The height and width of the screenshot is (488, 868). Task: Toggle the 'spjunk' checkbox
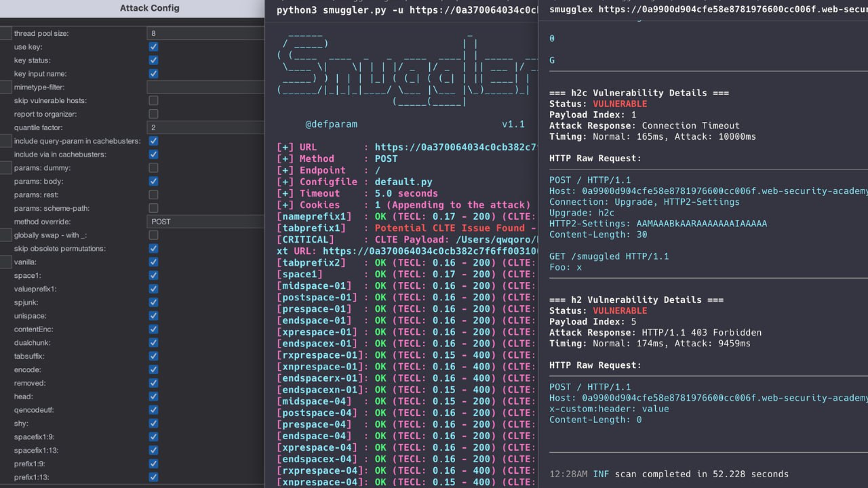pos(153,302)
